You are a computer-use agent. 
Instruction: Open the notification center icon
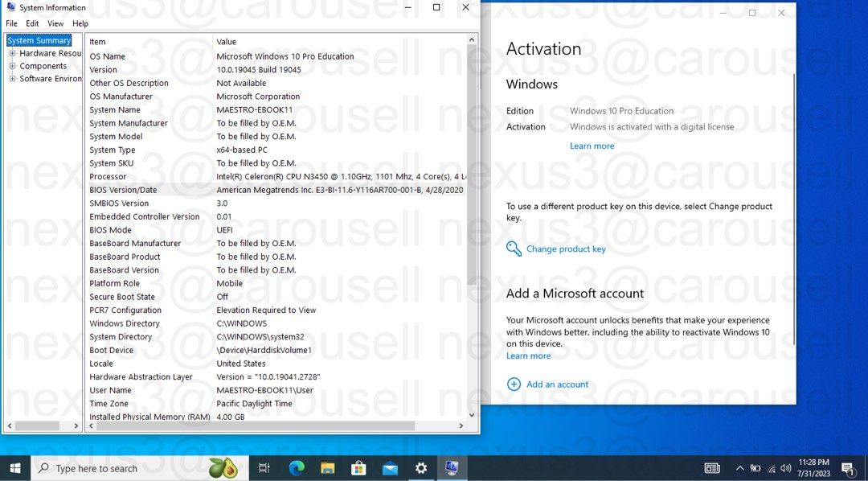pyautogui.click(x=848, y=468)
